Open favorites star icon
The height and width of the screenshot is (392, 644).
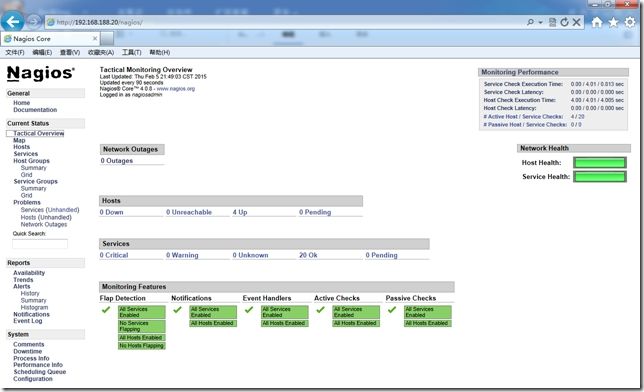[613, 22]
